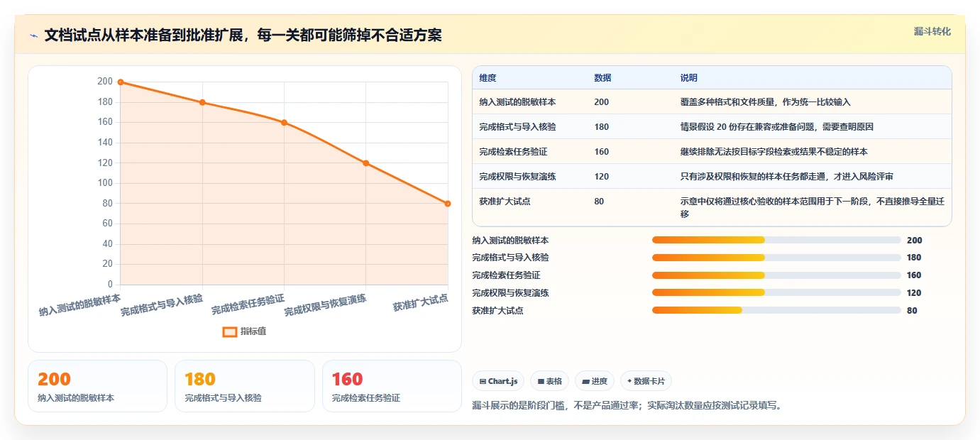This screenshot has height=440, width=980.
Task: Open the yellow 180 stat card
Action: pos(244,386)
